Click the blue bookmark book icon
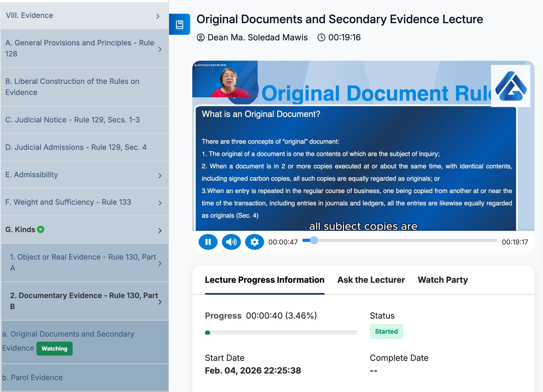 tap(180, 25)
